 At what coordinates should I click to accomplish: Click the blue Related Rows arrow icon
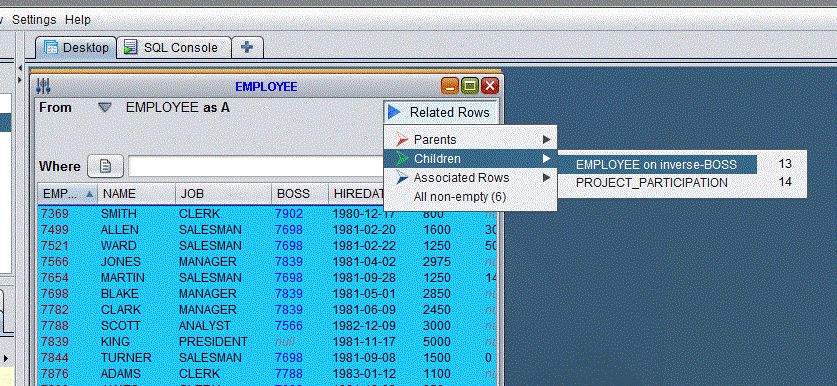click(394, 112)
